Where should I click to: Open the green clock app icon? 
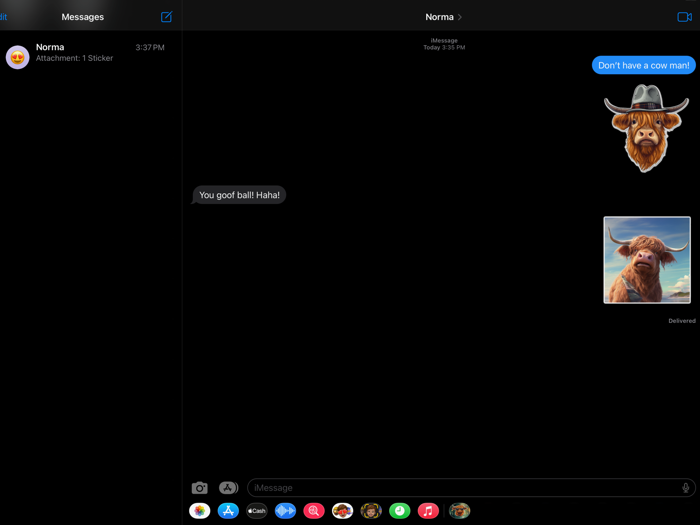(x=400, y=511)
